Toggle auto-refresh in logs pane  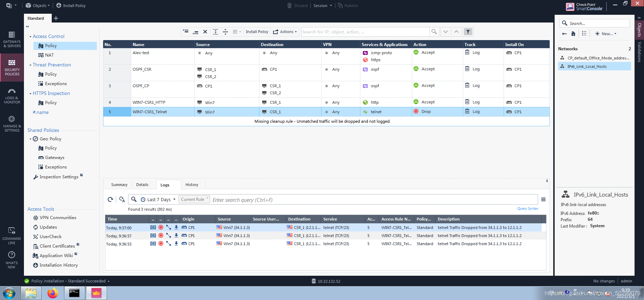coord(122,199)
